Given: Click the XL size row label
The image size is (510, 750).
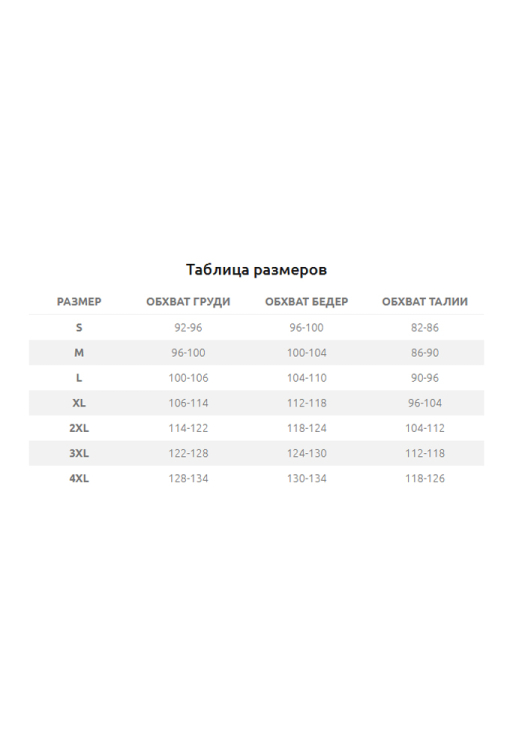Looking at the screenshot, I should pos(79,403).
